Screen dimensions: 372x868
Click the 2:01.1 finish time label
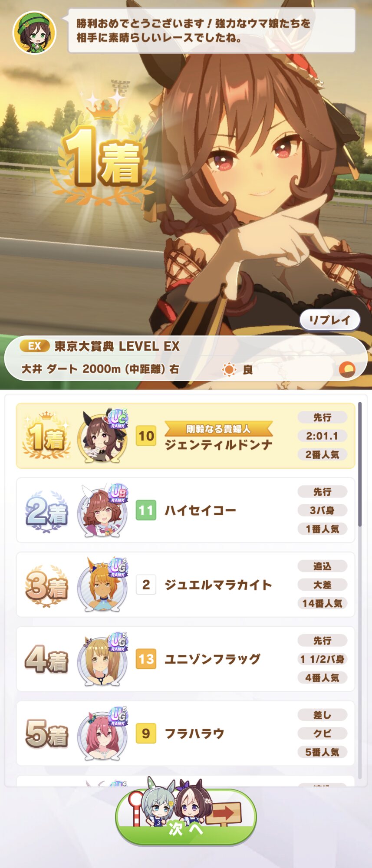(x=322, y=436)
